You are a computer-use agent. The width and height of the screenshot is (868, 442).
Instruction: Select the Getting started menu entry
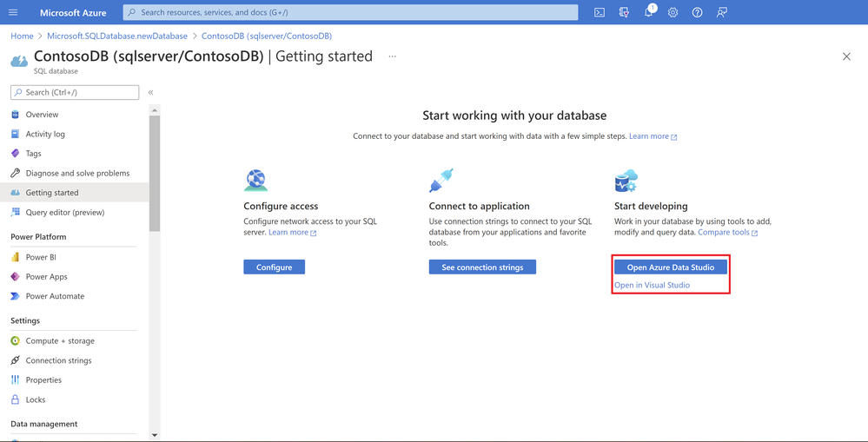point(52,193)
